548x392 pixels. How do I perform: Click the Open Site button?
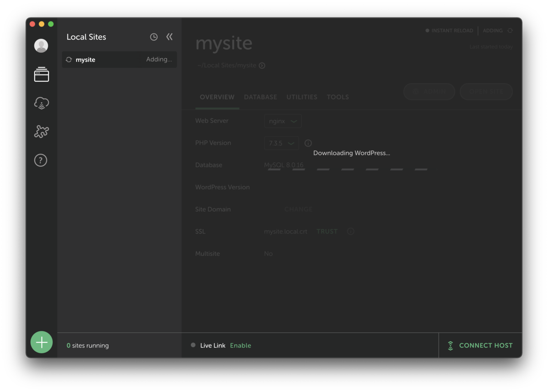(x=486, y=92)
